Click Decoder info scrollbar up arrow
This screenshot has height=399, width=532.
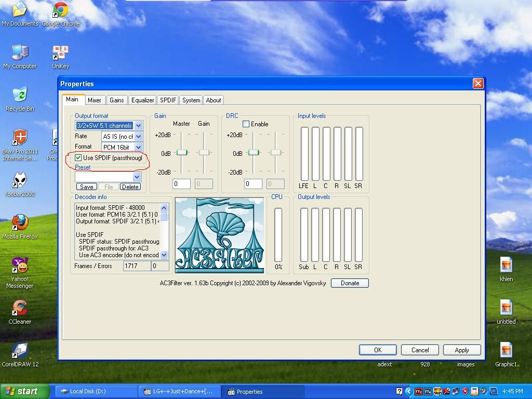[x=164, y=208]
